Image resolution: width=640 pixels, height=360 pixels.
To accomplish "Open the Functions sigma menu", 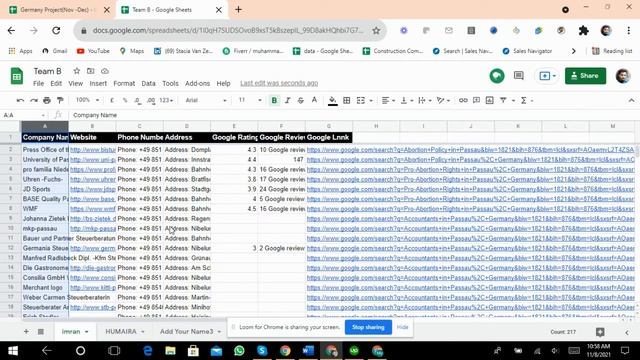I will point(524,100).
